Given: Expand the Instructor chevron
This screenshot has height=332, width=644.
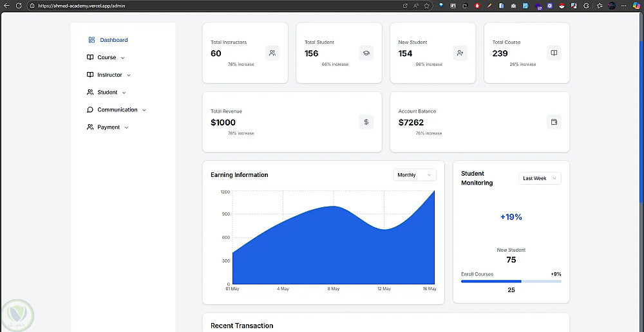Looking at the screenshot, I should pyautogui.click(x=129, y=75).
